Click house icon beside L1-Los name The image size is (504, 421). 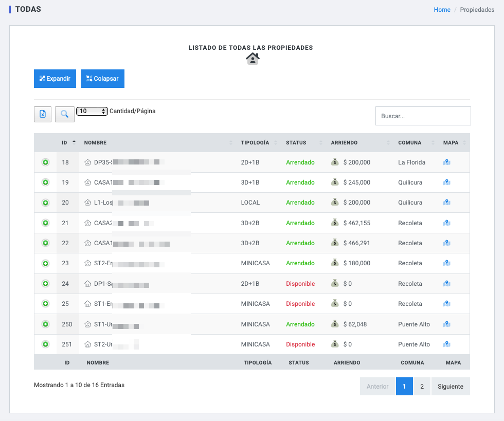pos(87,203)
